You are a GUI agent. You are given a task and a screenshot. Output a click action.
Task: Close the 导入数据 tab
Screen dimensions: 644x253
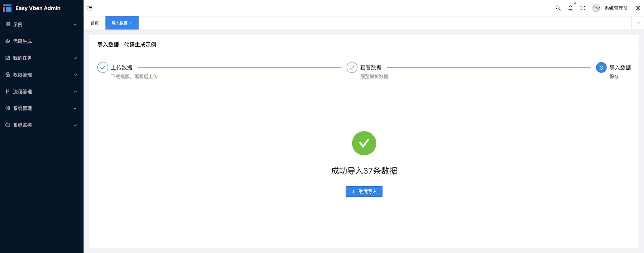pyautogui.click(x=131, y=23)
